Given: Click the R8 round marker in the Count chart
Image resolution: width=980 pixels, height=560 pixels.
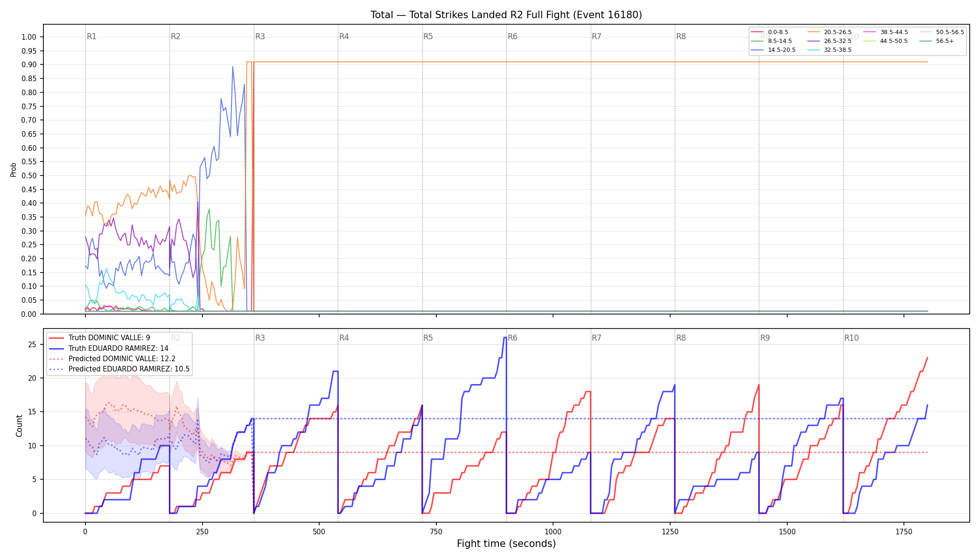Looking at the screenshot, I should coord(681,338).
